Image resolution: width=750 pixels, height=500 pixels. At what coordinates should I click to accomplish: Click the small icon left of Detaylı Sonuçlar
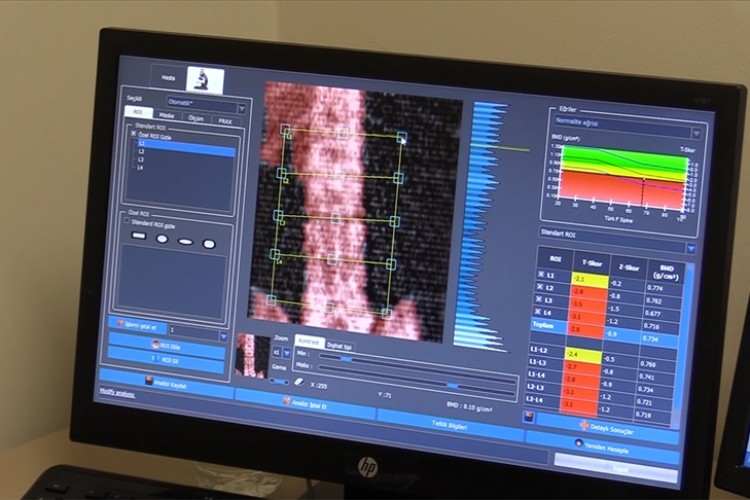coord(529,416)
